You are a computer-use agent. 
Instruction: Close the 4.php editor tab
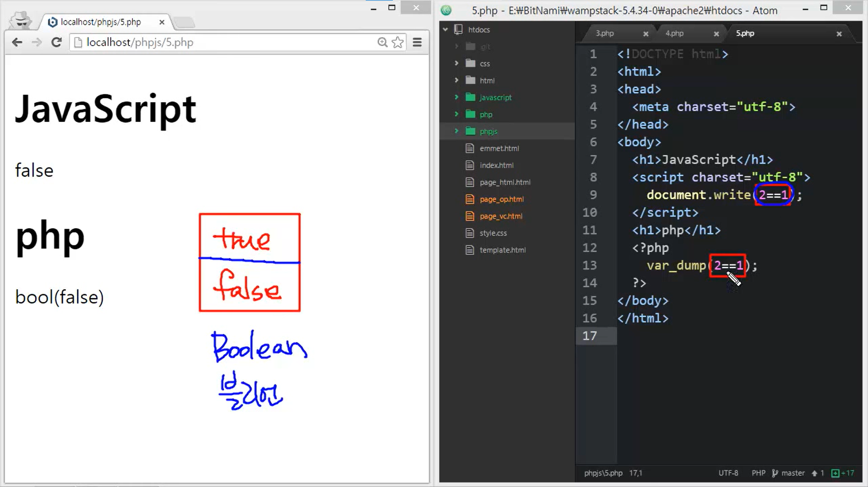click(x=716, y=34)
